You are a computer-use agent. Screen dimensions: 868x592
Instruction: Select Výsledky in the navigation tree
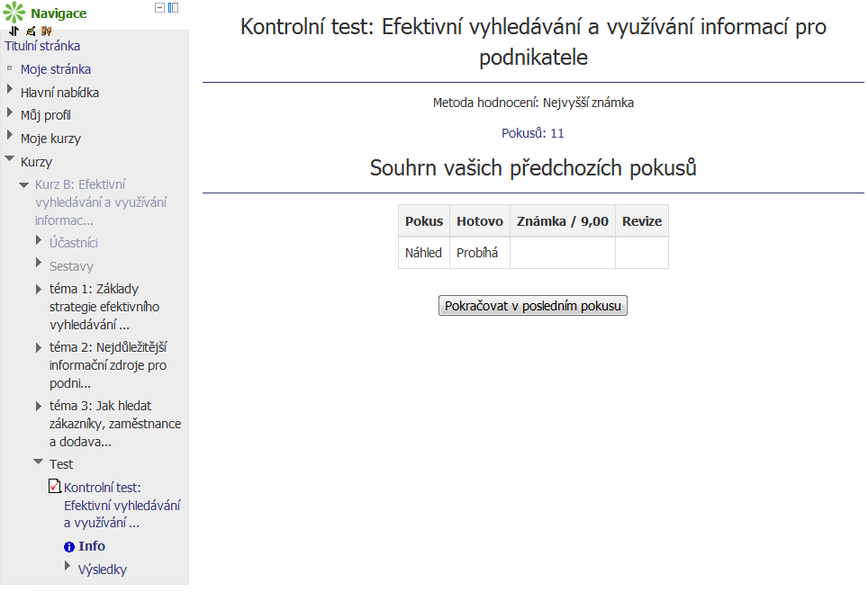(103, 570)
